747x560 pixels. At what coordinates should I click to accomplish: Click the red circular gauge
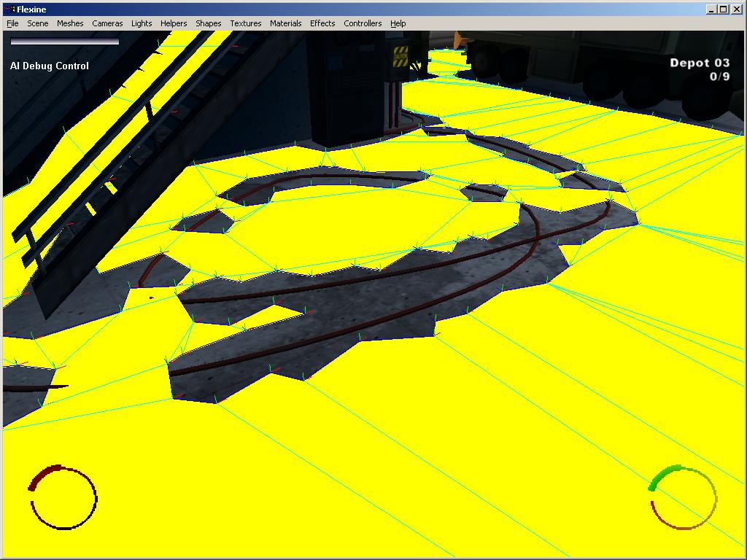[63, 497]
